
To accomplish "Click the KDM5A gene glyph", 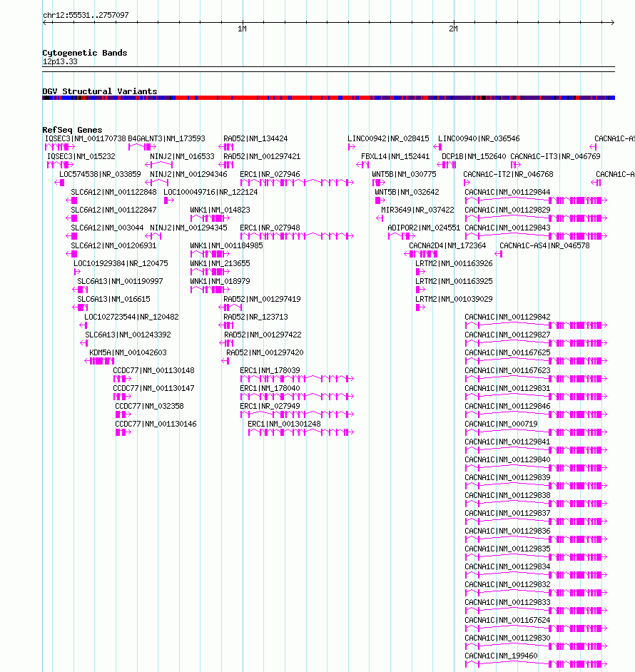I will [x=99, y=361].
